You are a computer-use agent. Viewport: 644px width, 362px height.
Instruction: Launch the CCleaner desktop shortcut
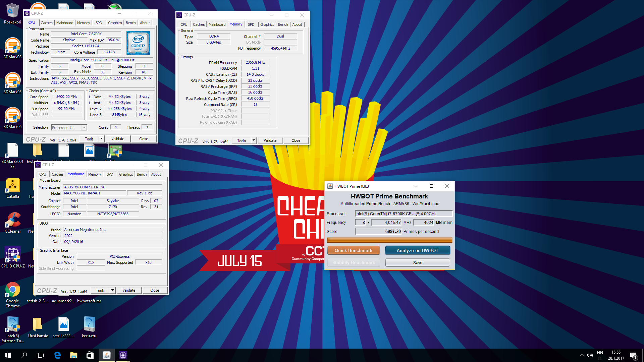coord(12,223)
